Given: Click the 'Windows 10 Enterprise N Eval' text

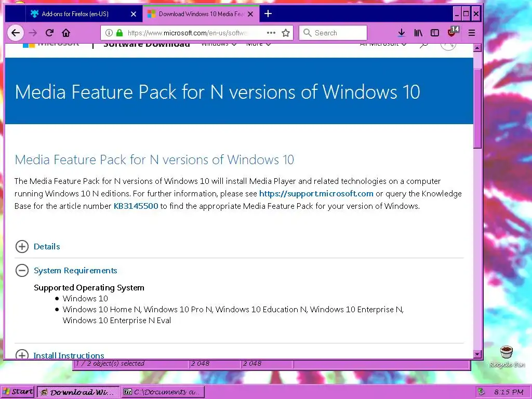Looking at the screenshot, I should (x=117, y=320).
